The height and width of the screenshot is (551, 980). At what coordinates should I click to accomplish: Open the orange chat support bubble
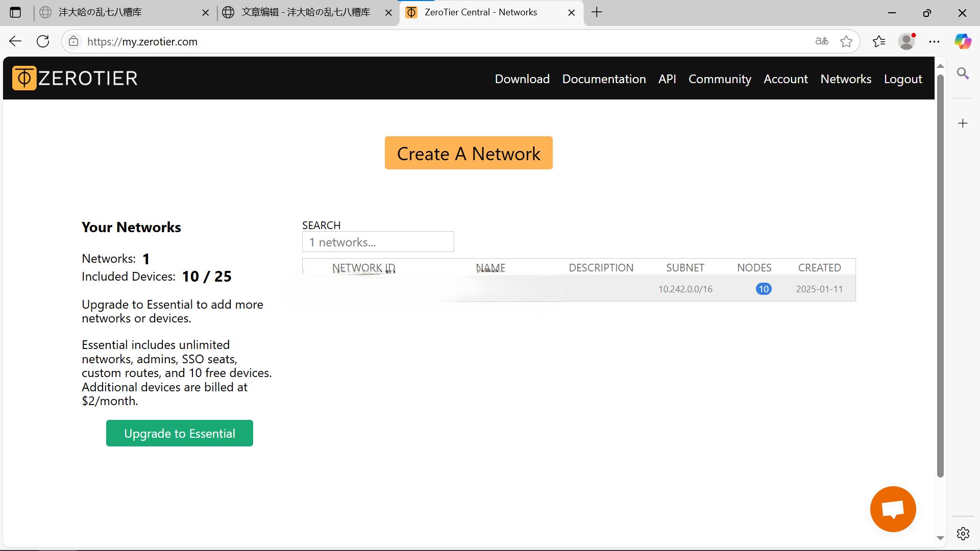tap(893, 509)
